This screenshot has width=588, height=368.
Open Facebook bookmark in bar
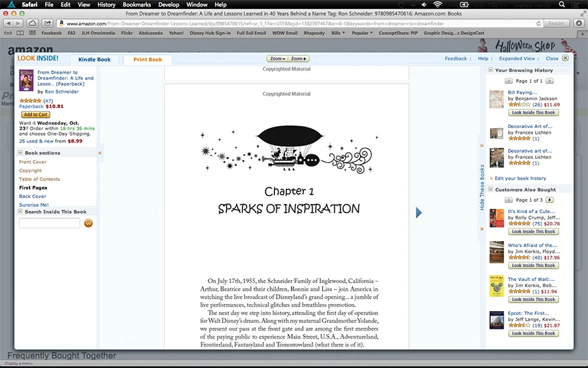click(x=52, y=33)
